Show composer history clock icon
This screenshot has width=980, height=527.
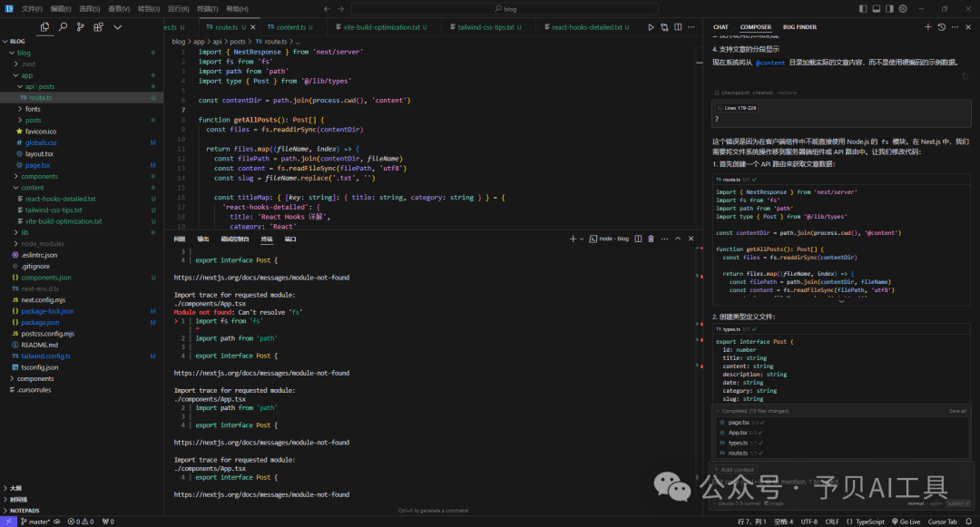pos(941,27)
